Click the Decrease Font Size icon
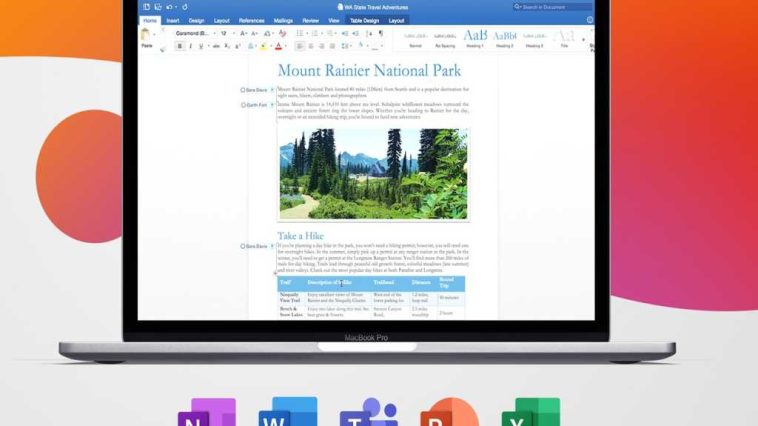 click(254, 33)
